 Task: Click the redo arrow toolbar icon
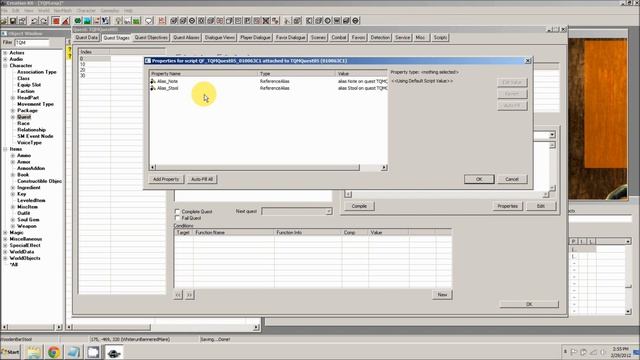pos(44,20)
